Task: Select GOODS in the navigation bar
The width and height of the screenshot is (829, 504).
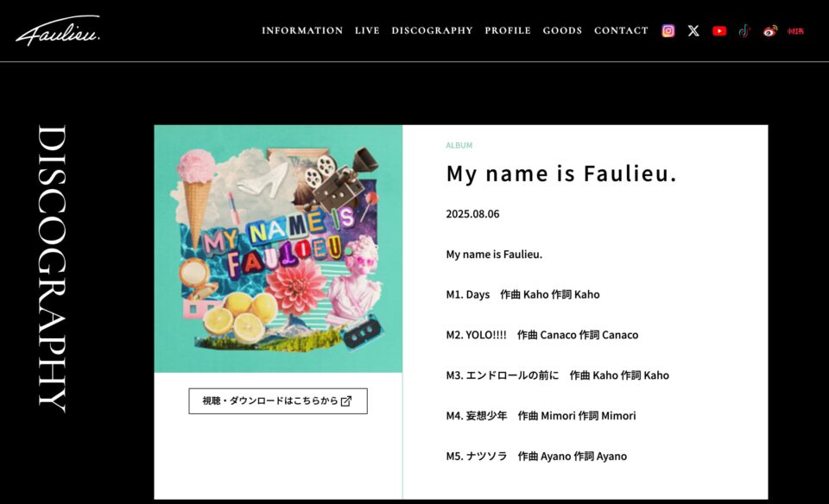Action: click(562, 30)
